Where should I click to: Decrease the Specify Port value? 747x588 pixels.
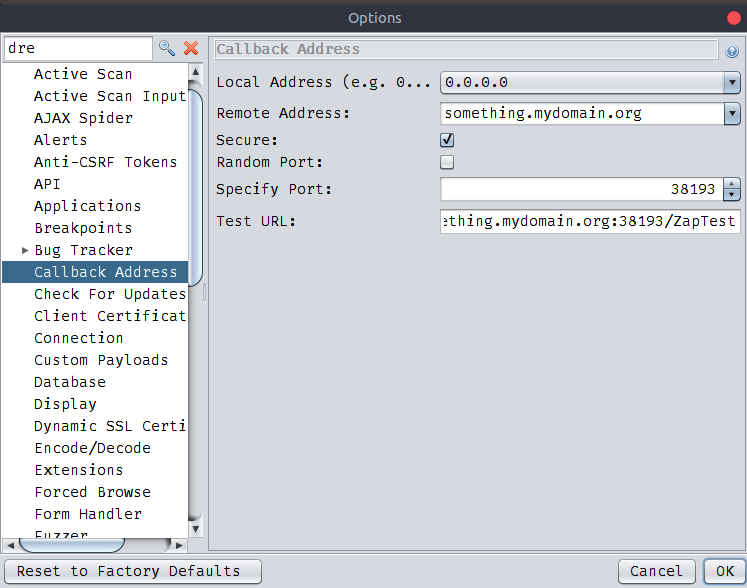[x=731, y=194]
